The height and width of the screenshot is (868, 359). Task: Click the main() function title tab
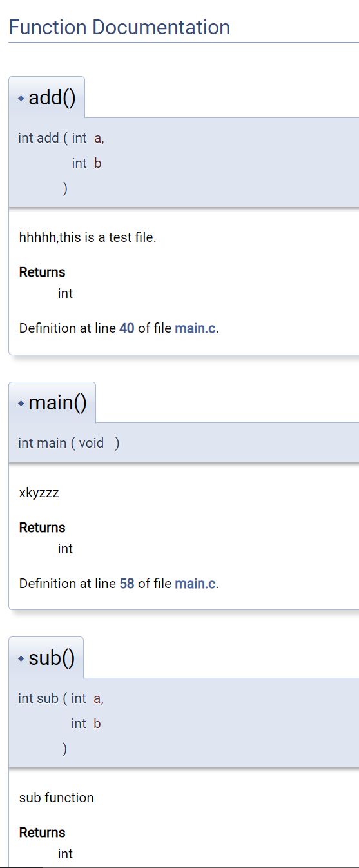coord(52,402)
